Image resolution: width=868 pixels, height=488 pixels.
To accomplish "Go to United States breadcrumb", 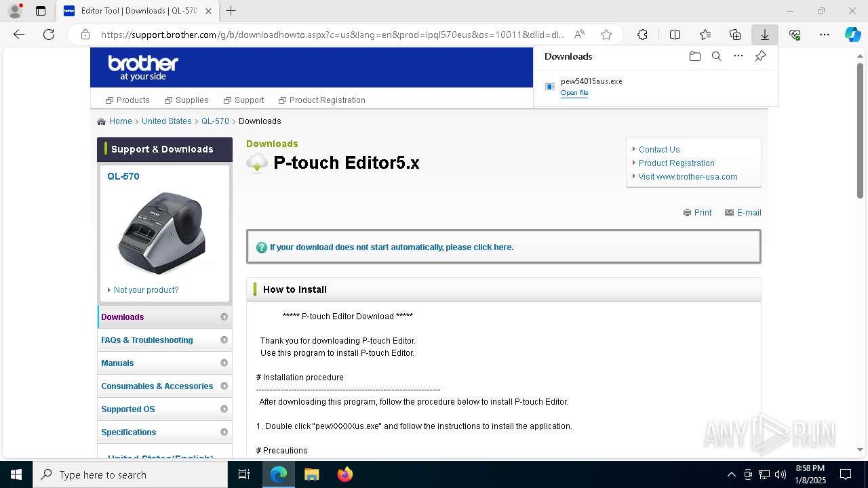I will coord(167,121).
